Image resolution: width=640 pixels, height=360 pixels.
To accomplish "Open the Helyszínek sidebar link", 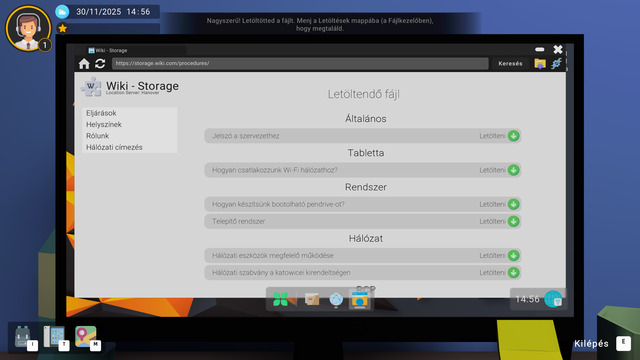I will pos(104,124).
